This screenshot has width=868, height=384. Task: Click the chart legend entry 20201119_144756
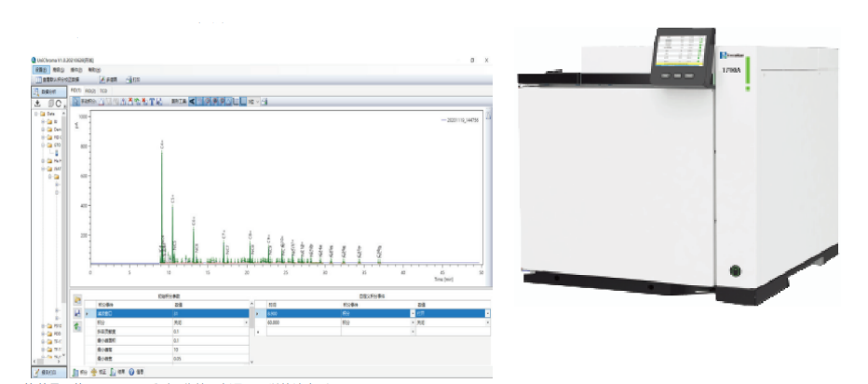460,119
